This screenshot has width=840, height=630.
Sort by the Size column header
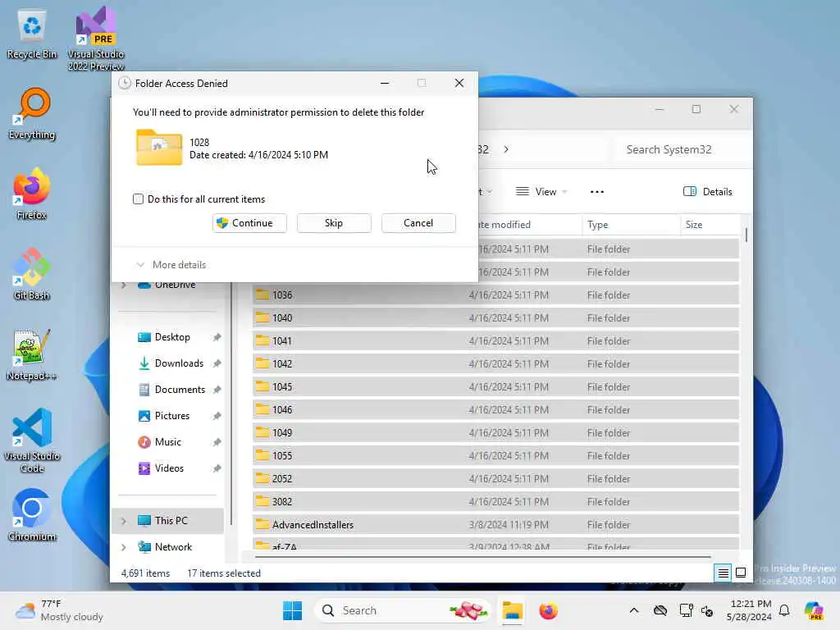pyautogui.click(x=710, y=225)
